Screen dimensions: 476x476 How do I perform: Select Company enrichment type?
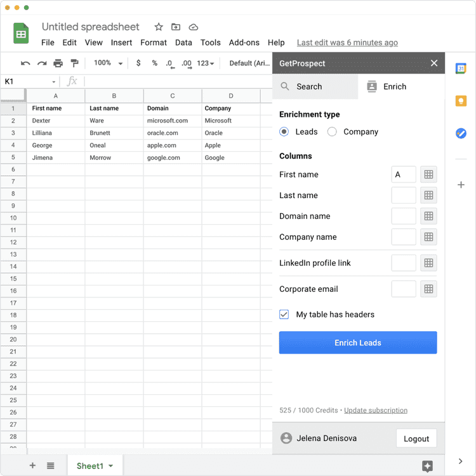332,132
